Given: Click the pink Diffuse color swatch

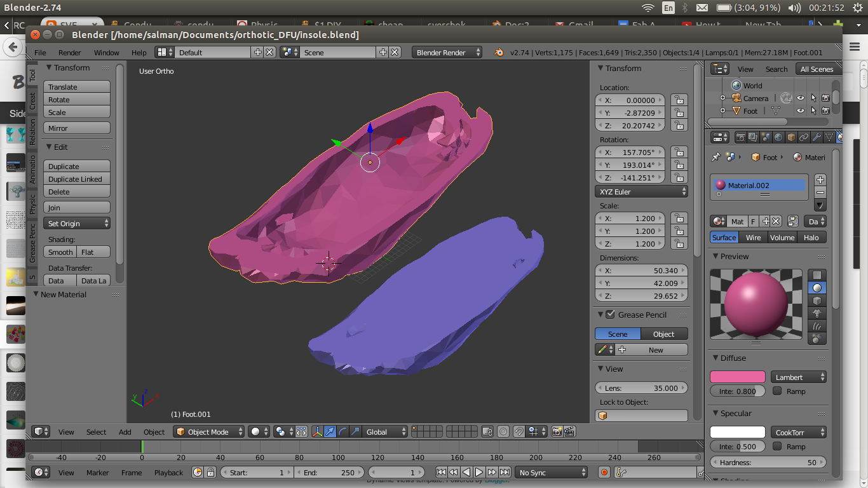Looking at the screenshot, I should (737, 377).
